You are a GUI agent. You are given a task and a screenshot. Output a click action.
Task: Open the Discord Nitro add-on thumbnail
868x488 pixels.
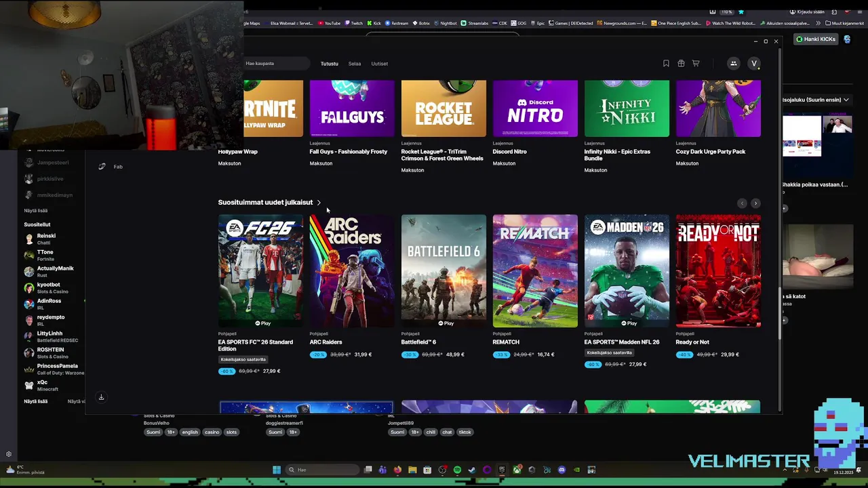pyautogui.click(x=535, y=108)
